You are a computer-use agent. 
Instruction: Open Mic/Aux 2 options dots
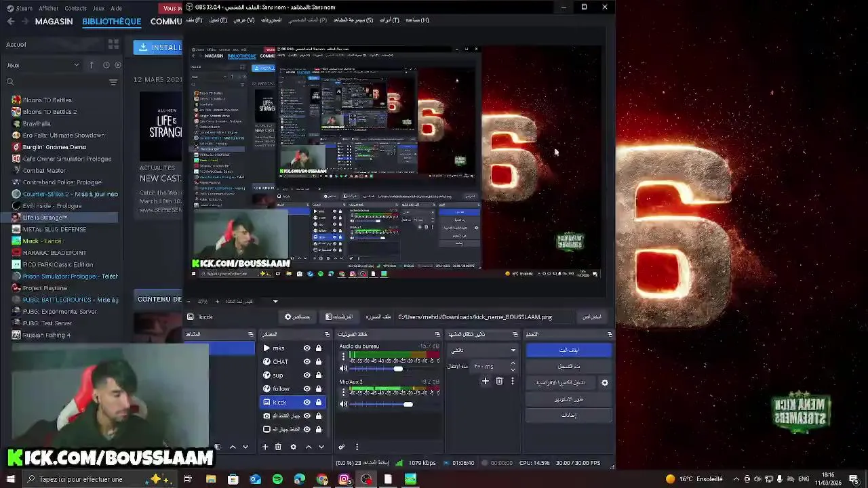pyautogui.click(x=343, y=392)
